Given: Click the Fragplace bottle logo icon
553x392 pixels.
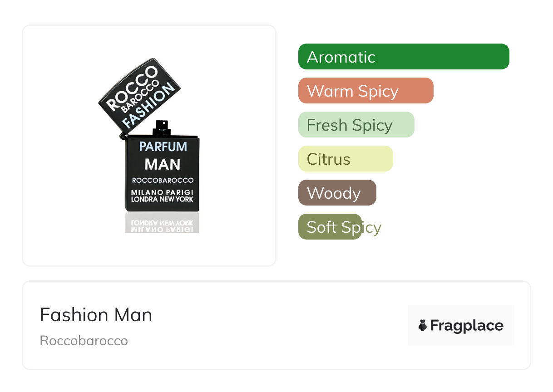Looking at the screenshot, I should [x=423, y=325].
